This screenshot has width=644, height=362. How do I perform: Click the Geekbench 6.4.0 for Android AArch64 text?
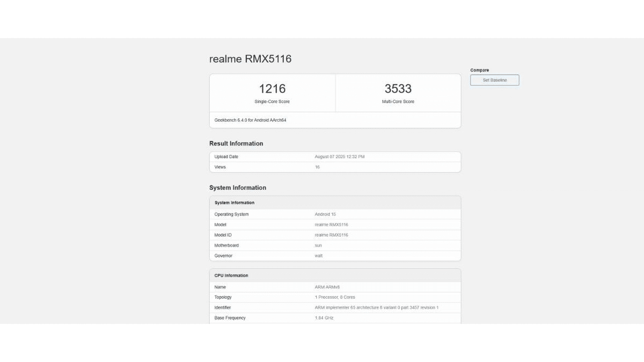(250, 120)
